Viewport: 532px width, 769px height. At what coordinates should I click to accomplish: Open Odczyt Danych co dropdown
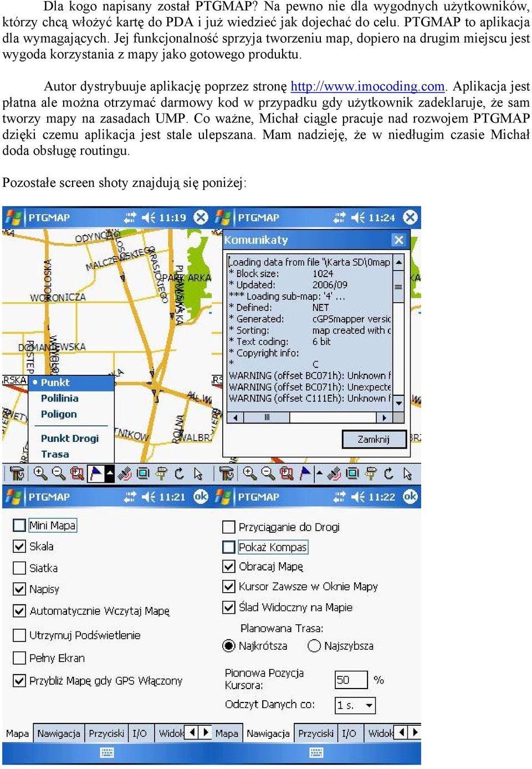point(355,705)
